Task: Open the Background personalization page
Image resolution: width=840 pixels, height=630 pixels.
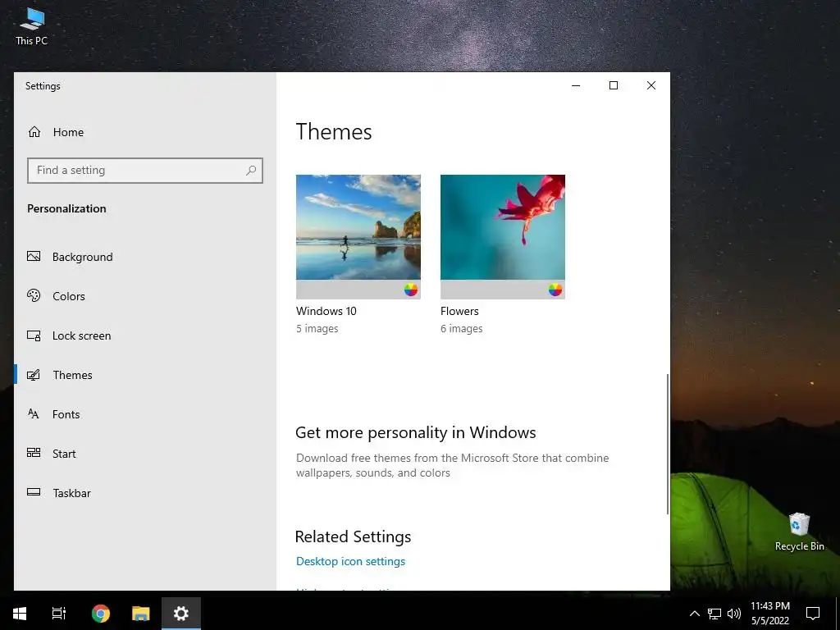Action: (x=144, y=257)
